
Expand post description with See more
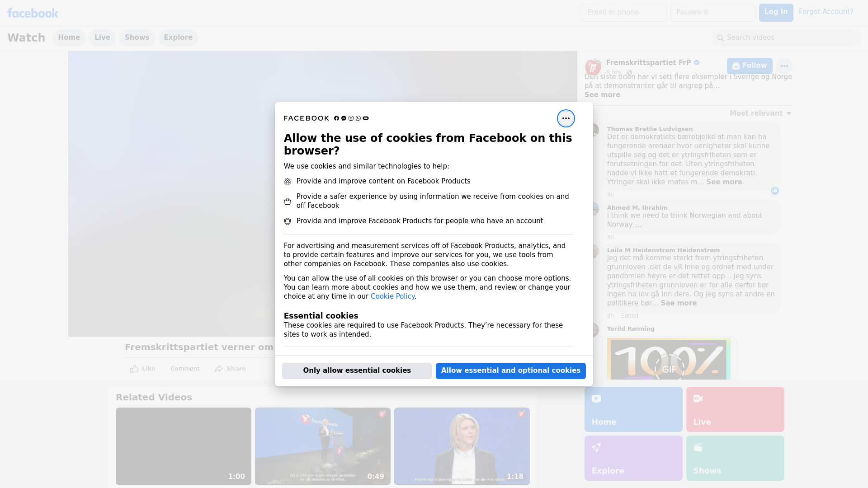pos(602,95)
